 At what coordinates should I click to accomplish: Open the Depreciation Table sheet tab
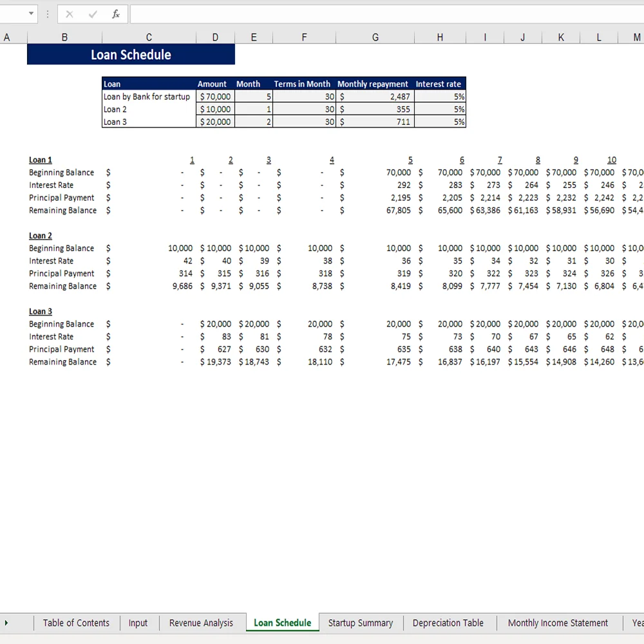448,623
